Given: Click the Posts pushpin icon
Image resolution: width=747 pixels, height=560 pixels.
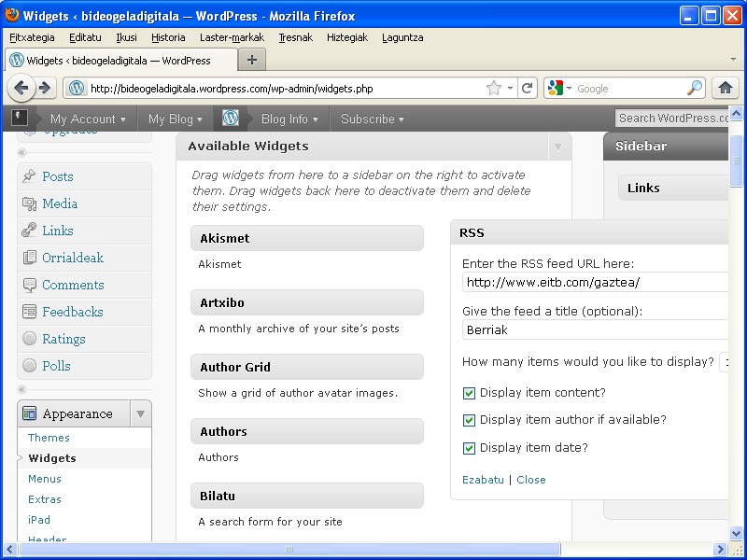Looking at the screenshot, I should click(29, 176).
